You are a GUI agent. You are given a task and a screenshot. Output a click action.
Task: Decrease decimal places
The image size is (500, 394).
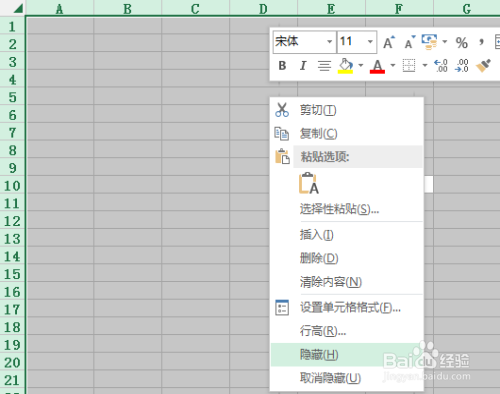pos(462,66)
